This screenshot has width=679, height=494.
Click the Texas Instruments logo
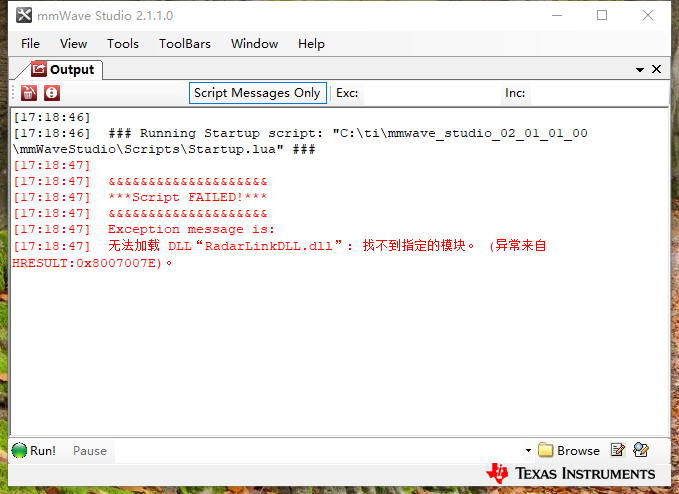(570, 473)
